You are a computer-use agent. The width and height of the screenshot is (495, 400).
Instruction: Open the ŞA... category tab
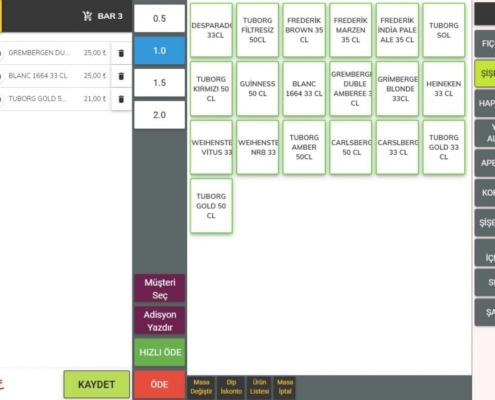pyautogui.click(x=485, y=312)
